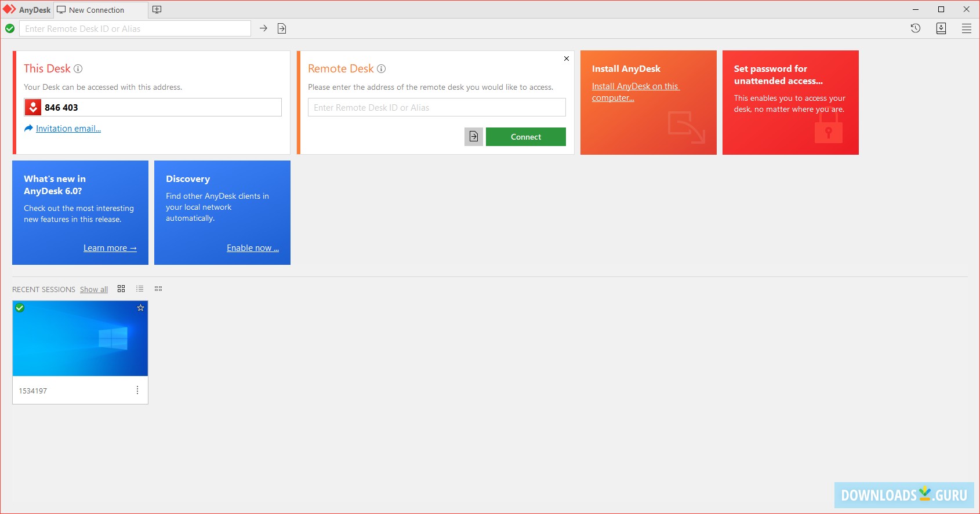Click Enable now on Discovery tile

(x=253, y=248)
